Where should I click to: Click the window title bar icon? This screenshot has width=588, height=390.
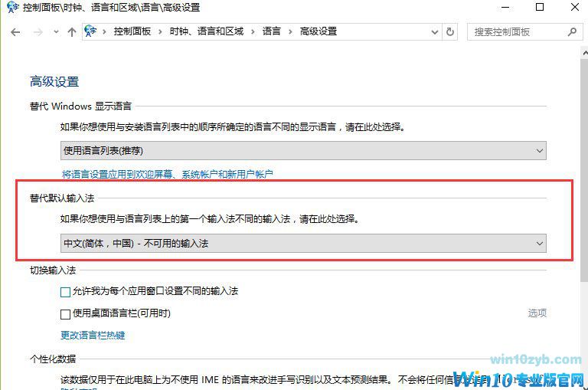(13, 7)
